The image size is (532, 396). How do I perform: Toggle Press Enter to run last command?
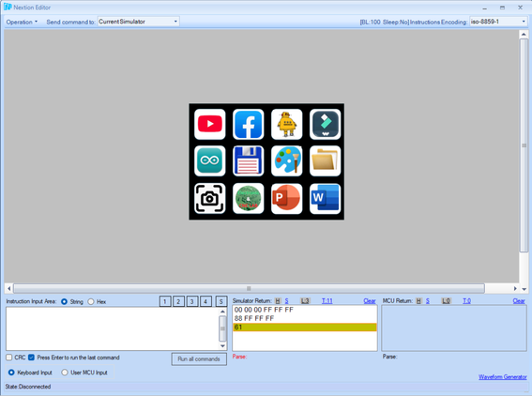(31, 358)
